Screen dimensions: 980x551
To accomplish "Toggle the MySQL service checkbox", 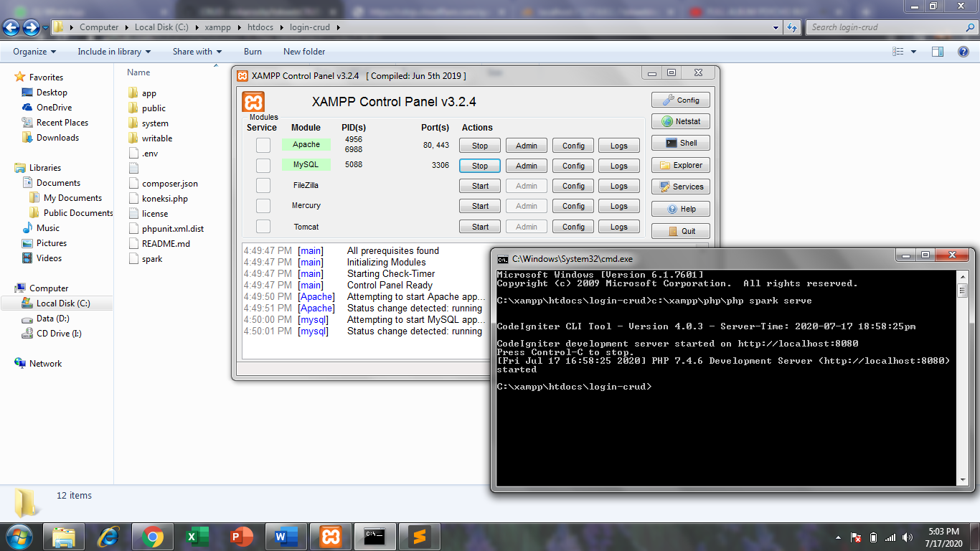I will coord(263,166).
